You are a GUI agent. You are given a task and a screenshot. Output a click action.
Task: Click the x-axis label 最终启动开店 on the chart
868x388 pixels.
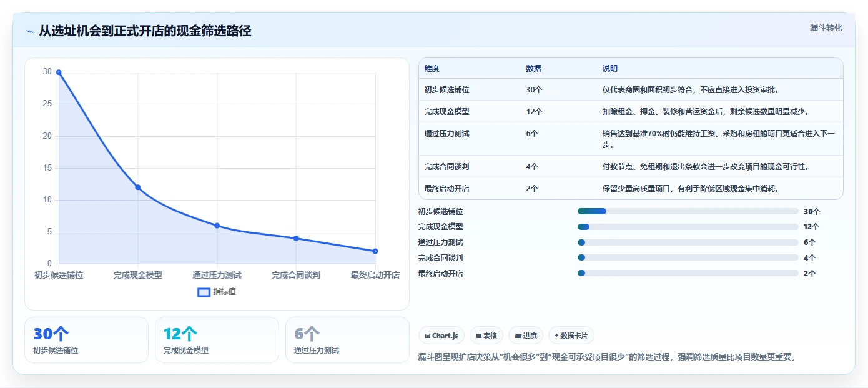tap(375, 275)
